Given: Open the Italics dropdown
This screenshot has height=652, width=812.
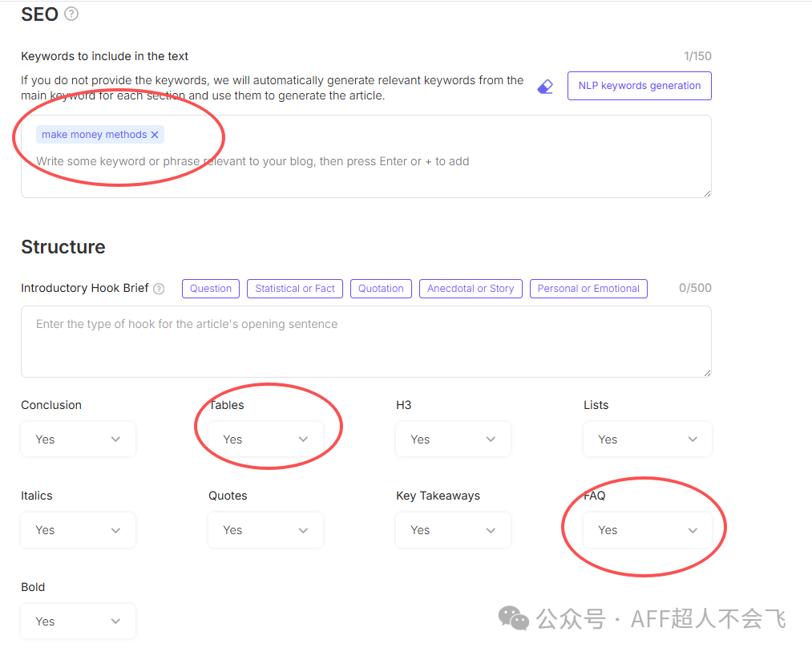Looking at the screenshot, I should click(79, 530).
